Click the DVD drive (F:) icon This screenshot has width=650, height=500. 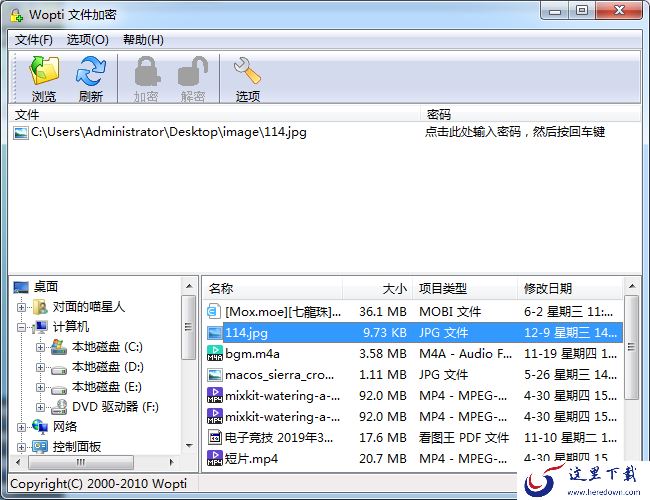pyautogui.click(x=59, y=407)
